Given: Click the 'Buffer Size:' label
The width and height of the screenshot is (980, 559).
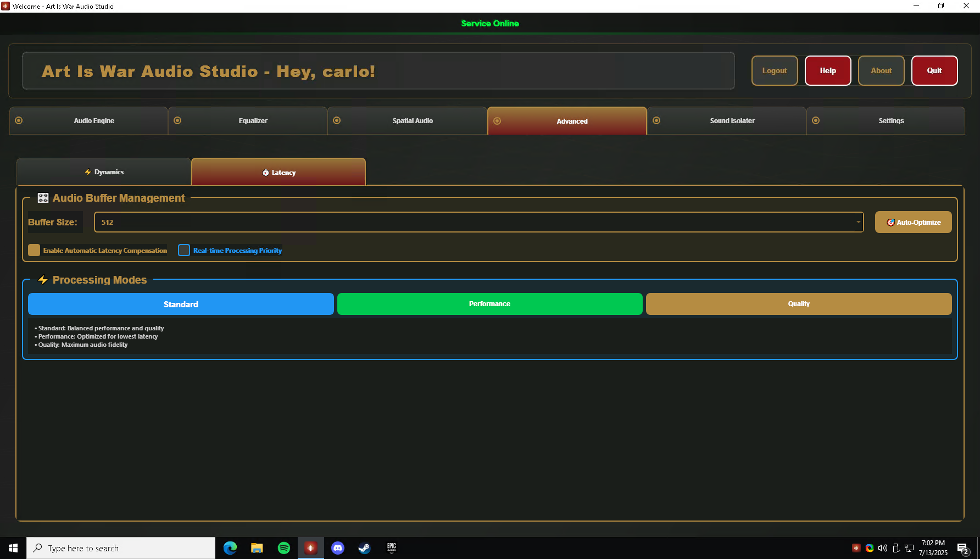Looking at the screenshot, I should pos(53,222).
